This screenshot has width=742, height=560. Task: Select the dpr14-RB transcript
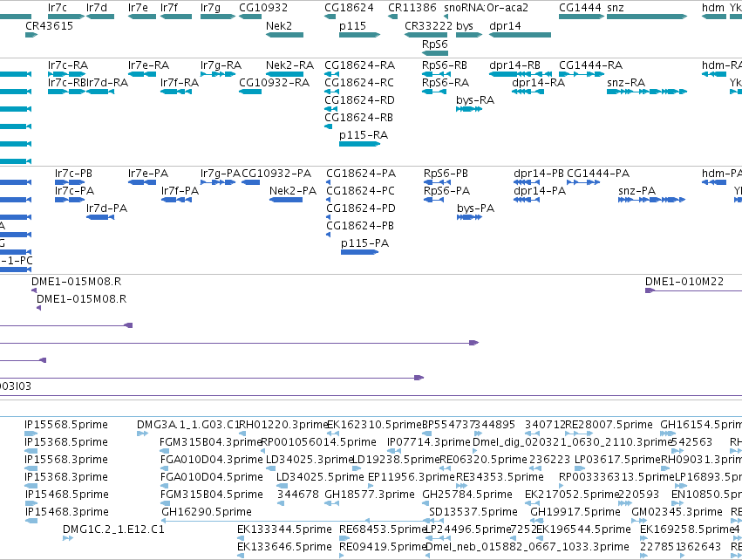[x=520, y=74]
